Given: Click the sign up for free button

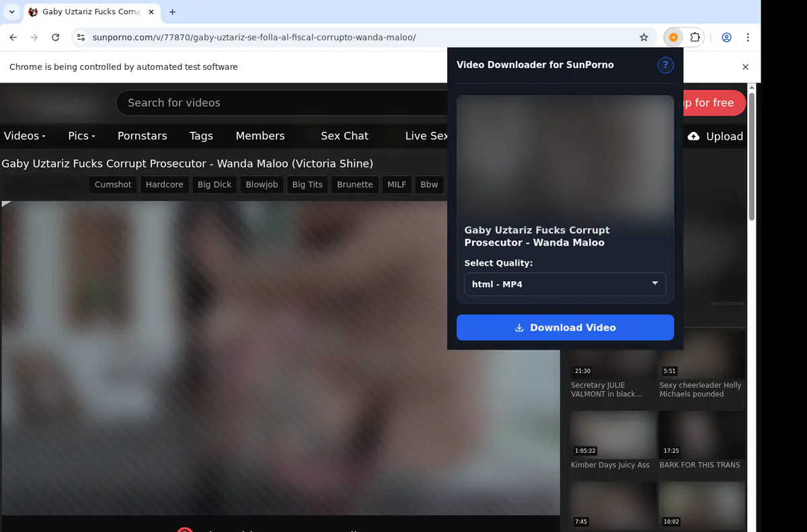Looking at the screenshot, I should tap(714, 103).
